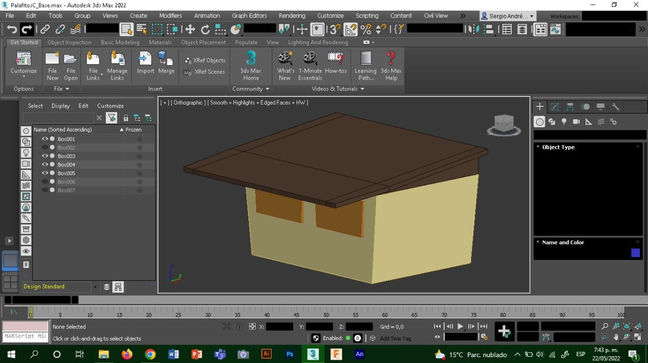This screenshot has width=648, height=363.
Task: Open the signed-in user account dropdown
Action: click(507, 16)
